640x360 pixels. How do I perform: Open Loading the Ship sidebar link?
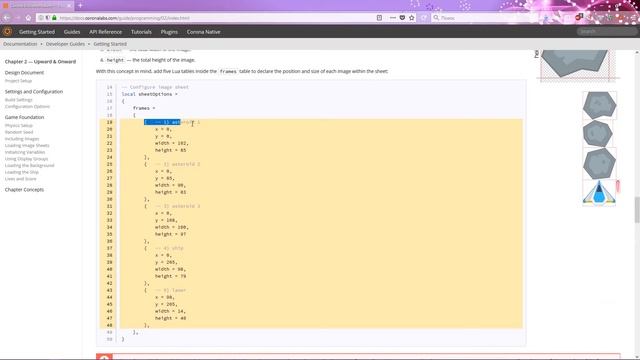point(22,172)
